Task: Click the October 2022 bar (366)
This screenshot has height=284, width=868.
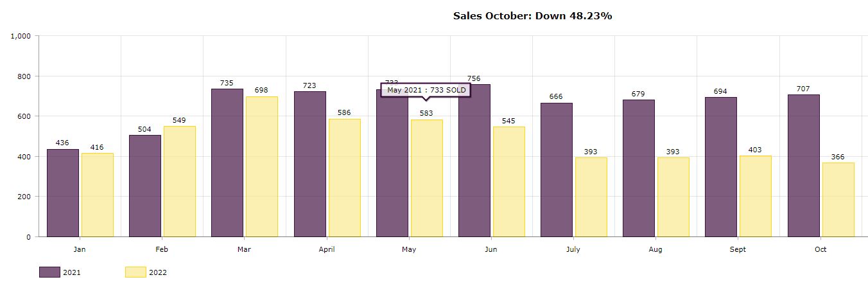Action: coord(838,200)
